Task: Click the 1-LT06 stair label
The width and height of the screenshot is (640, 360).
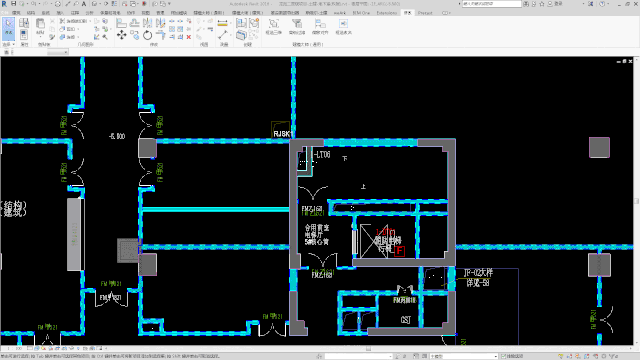Action: tap(320, 155)
